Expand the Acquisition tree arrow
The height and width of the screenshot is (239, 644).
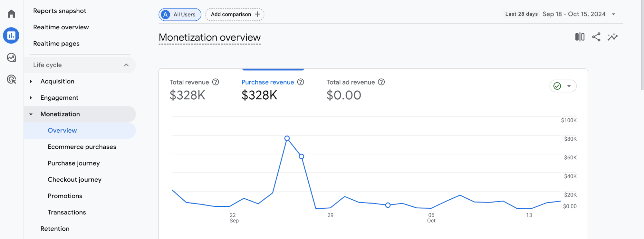point(31,81)
